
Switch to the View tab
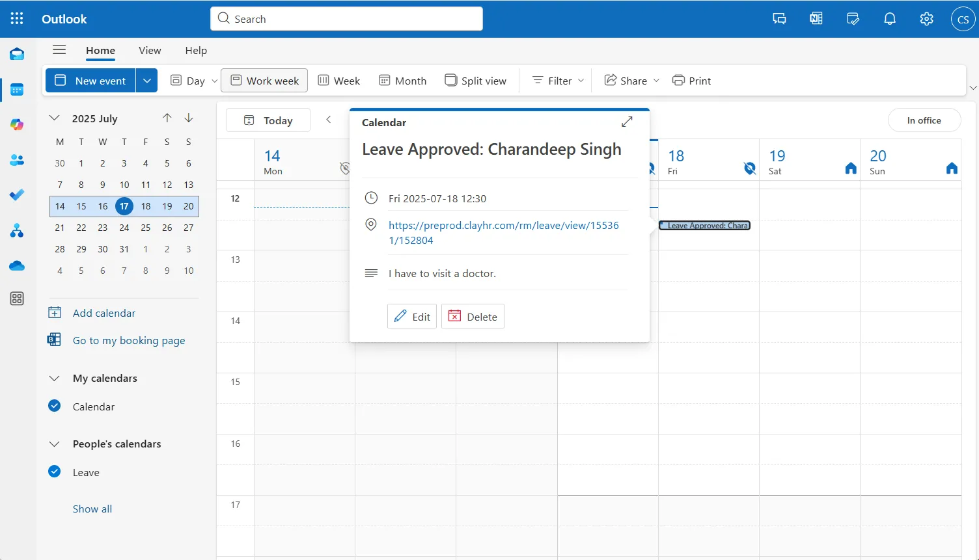pos(150,51)
